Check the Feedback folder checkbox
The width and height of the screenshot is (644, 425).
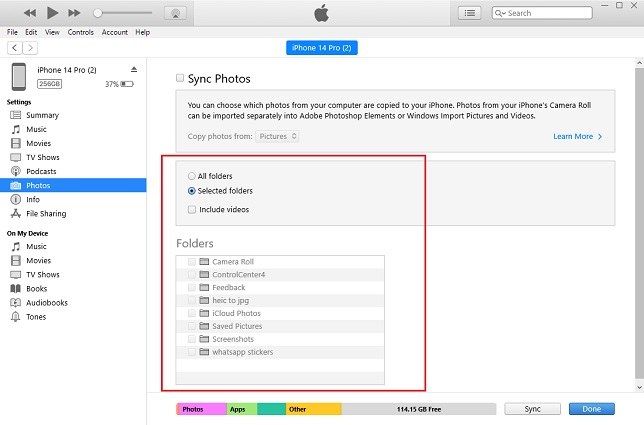tap(191, 287)
